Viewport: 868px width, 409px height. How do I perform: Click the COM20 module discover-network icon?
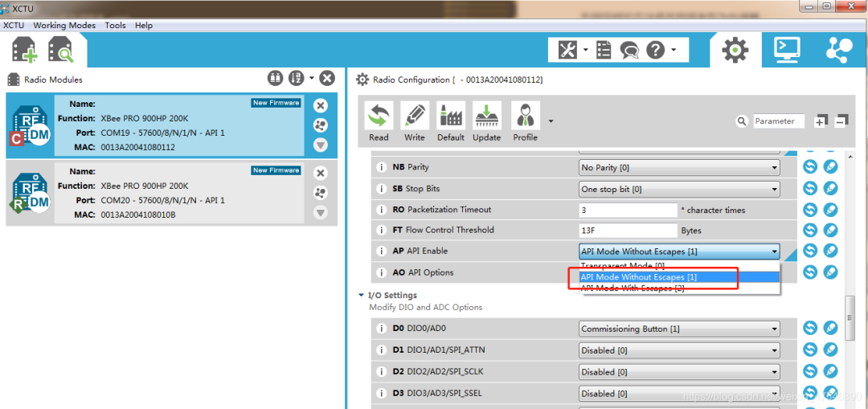[x=321, y=193]
